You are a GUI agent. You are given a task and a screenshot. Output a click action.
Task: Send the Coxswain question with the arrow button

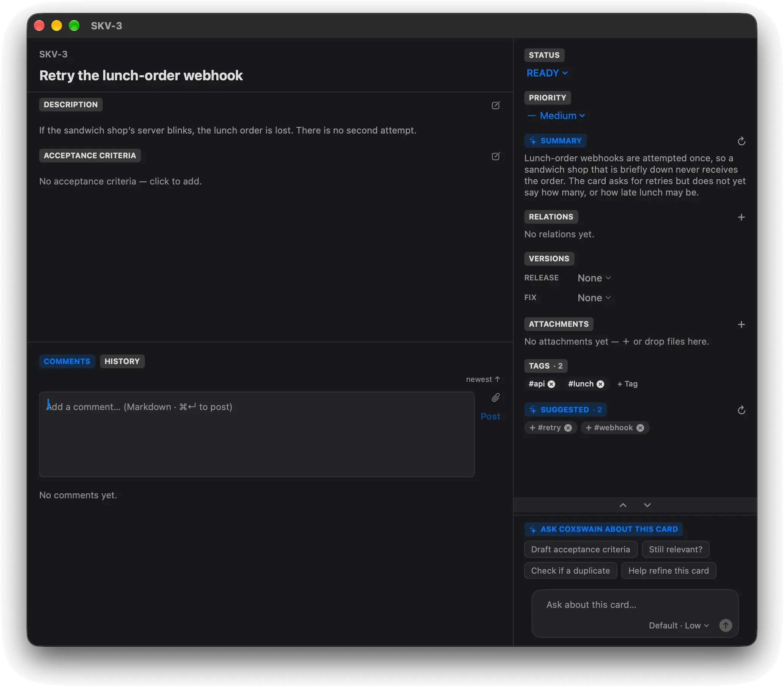725,625
